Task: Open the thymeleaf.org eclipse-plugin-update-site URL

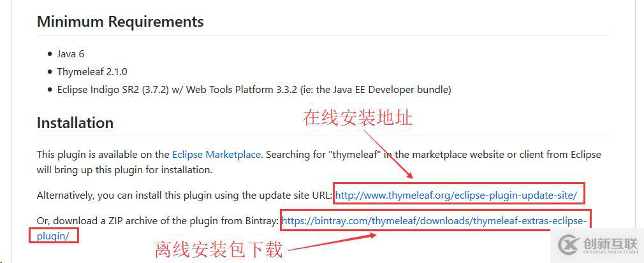Action: coord(457,195)
